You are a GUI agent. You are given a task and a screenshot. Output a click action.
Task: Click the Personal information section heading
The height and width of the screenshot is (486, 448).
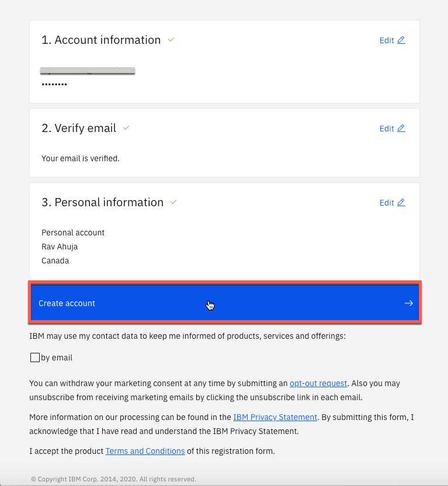pyautogui.click(x=102, y=203)
